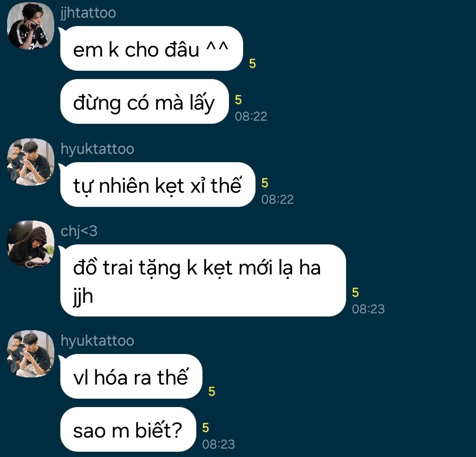Open chj<3's hooded avatar photo
This screenshot has width=476, height=457.
click(x=30, y=244)
